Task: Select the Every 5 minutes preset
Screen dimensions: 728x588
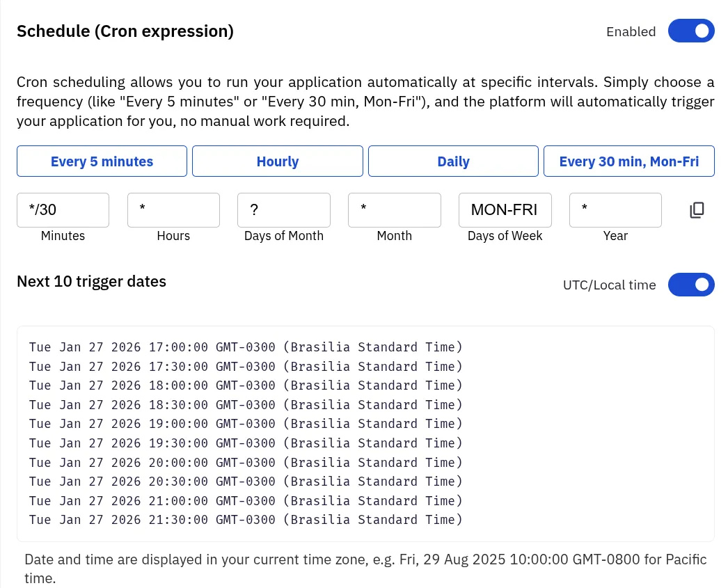Action: click(x=102, y=161)
